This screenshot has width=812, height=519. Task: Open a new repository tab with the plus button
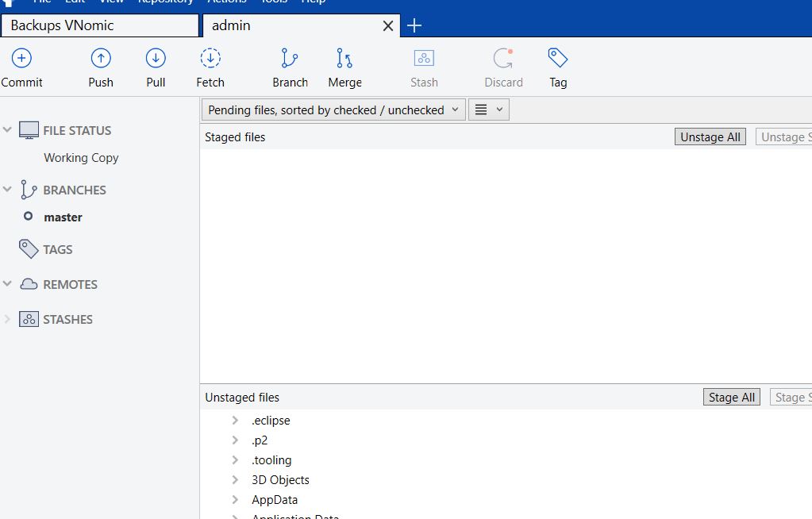414,25
